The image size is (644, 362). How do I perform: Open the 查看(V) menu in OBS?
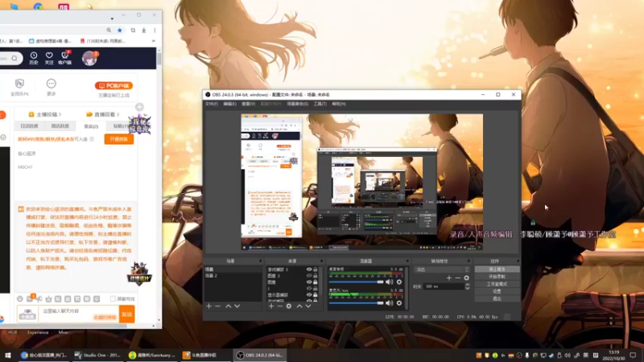pyautogui.click(x=248, y=105)
